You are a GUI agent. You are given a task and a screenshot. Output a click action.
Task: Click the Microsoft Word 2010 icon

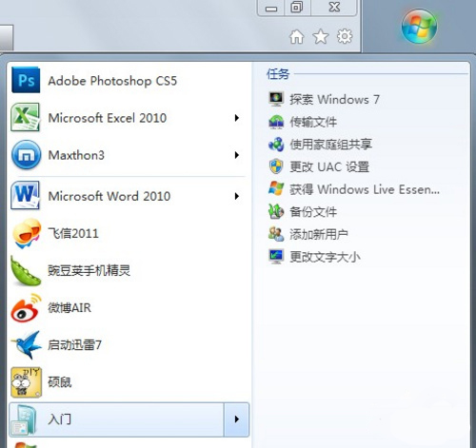26,195
